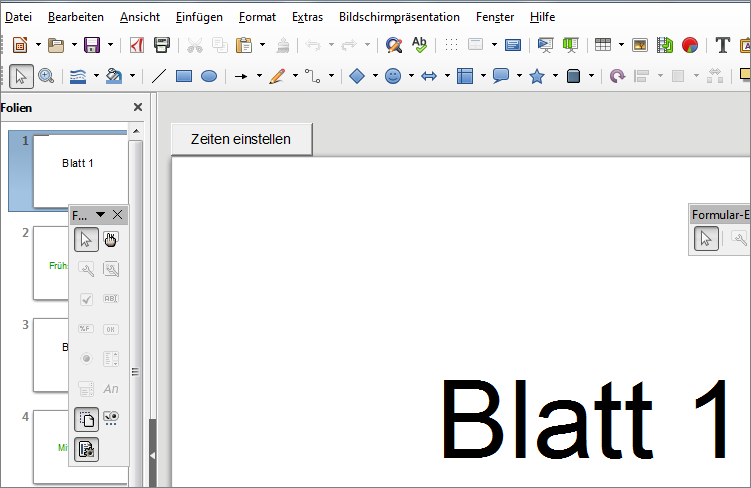Screen dimensions: 751x488
Task: Open the Table dropdown arrow
Action: click(621, 45)
